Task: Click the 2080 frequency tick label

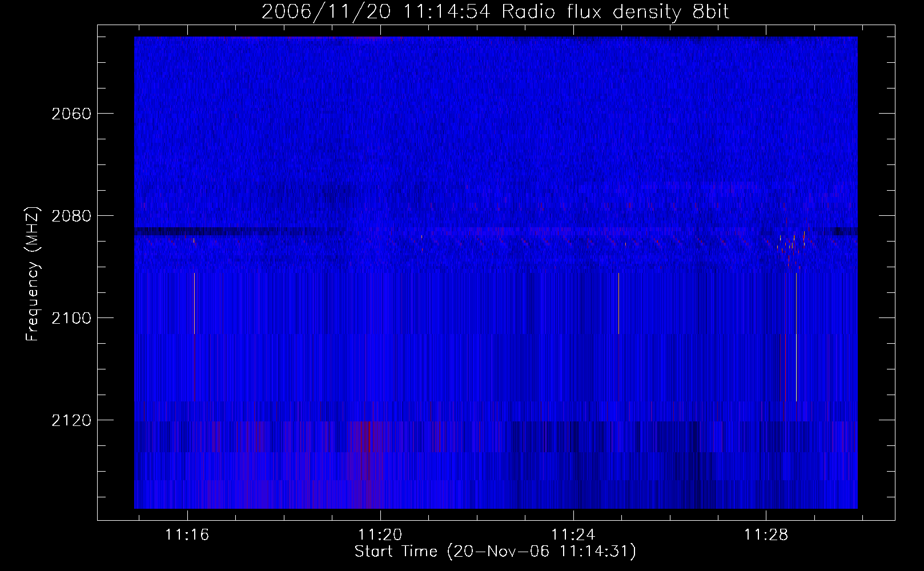Action: 71,216
